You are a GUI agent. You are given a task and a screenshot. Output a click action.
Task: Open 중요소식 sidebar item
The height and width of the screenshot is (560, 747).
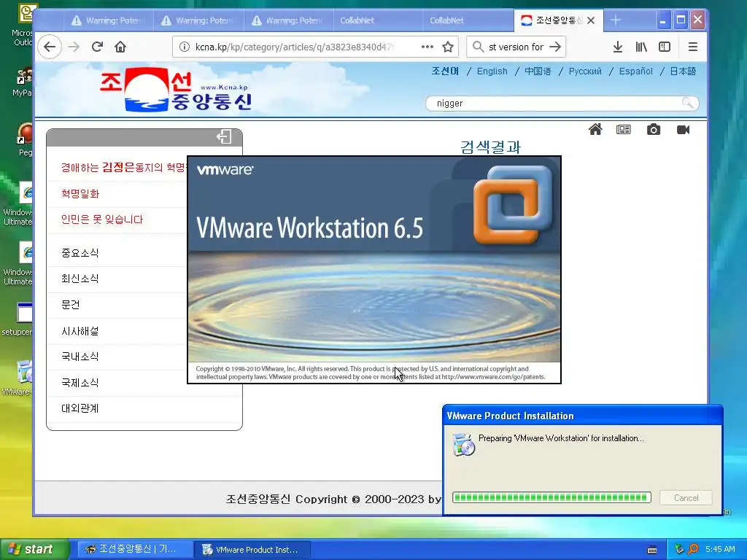tap(80, 253)
